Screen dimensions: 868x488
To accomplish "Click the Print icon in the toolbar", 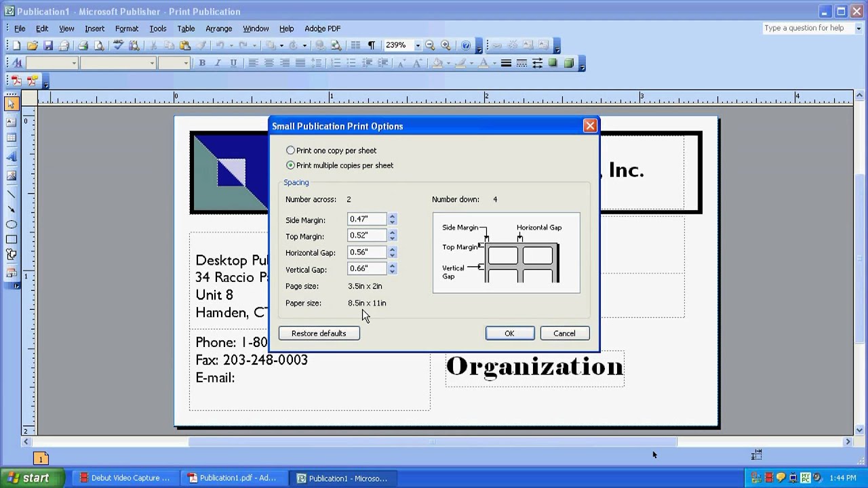I will (83, 45).
